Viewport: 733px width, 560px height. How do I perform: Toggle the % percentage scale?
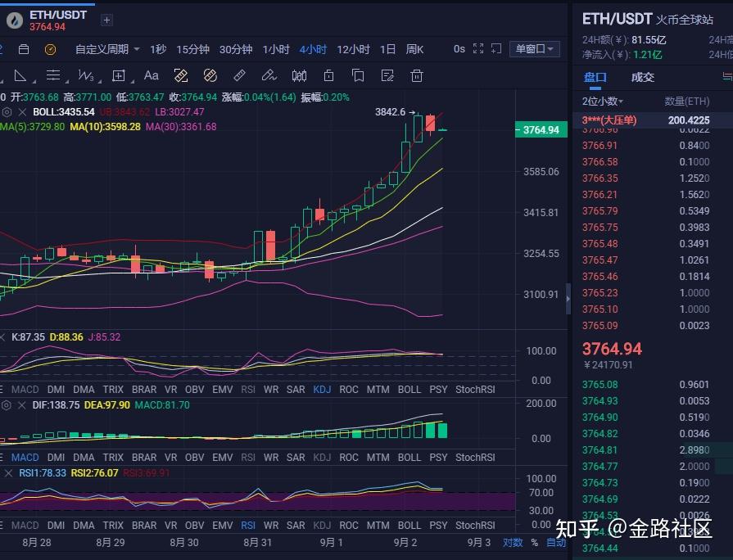click(534, 543)
